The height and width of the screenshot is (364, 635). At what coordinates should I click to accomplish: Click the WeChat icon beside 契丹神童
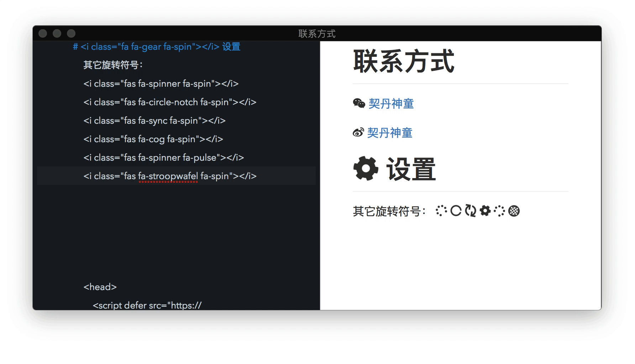tap(359, 103)
